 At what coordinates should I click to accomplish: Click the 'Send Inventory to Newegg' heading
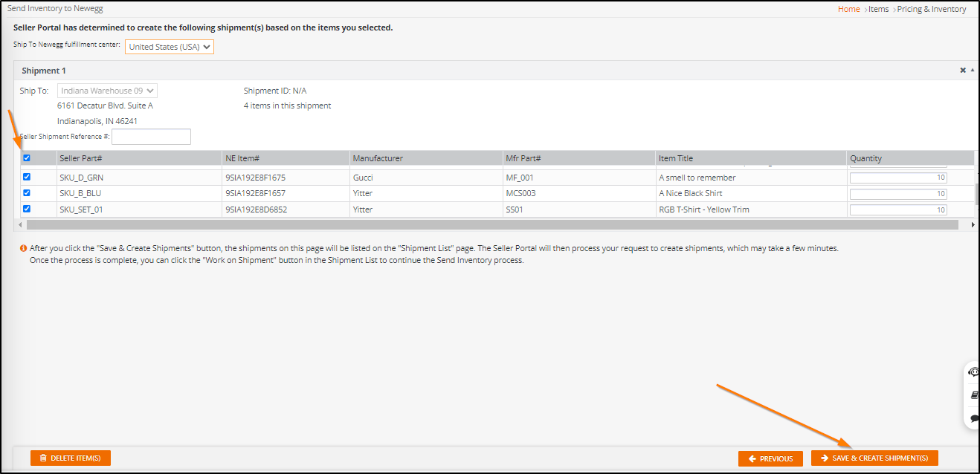(54, 7)
